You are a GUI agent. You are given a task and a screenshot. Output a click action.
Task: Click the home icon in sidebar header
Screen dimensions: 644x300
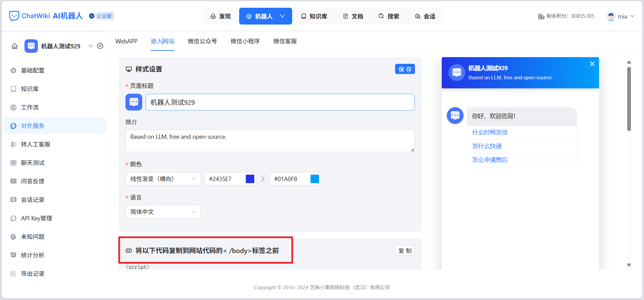(15, 46)
